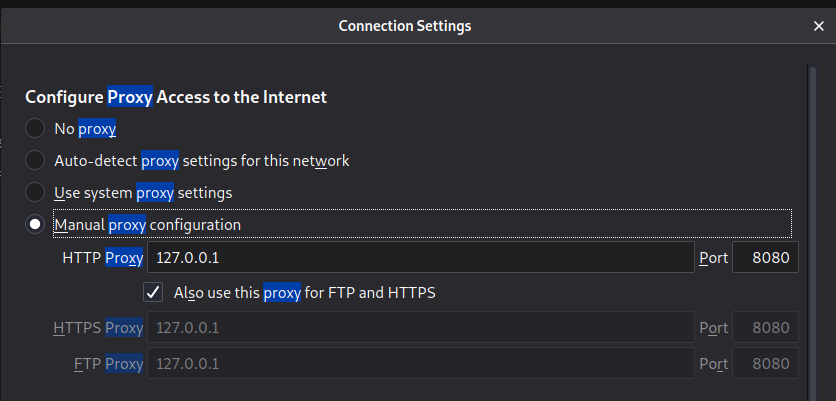This screenshot has height=401, width=836.
Task: Click the FTP Proxy port field
Action: click(x=766, y=364)
